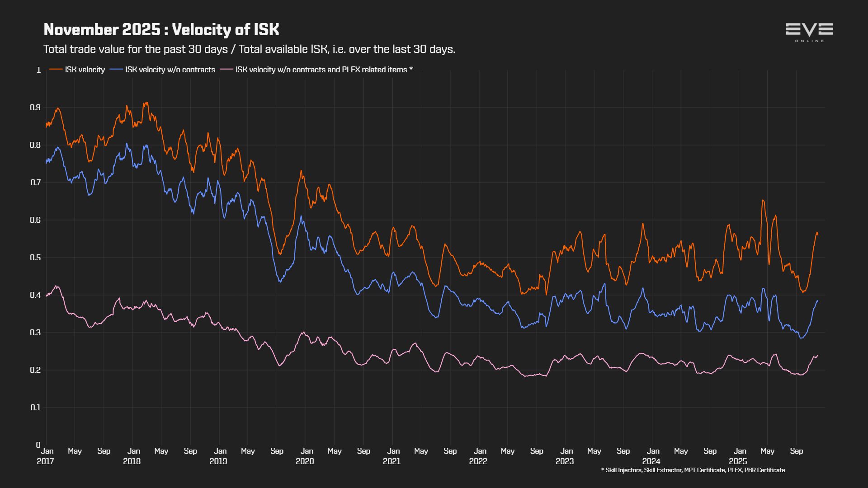Click the x-axis label Jan 2020
868x488 pixels.
pyautogui.click(x=306, y=456)
